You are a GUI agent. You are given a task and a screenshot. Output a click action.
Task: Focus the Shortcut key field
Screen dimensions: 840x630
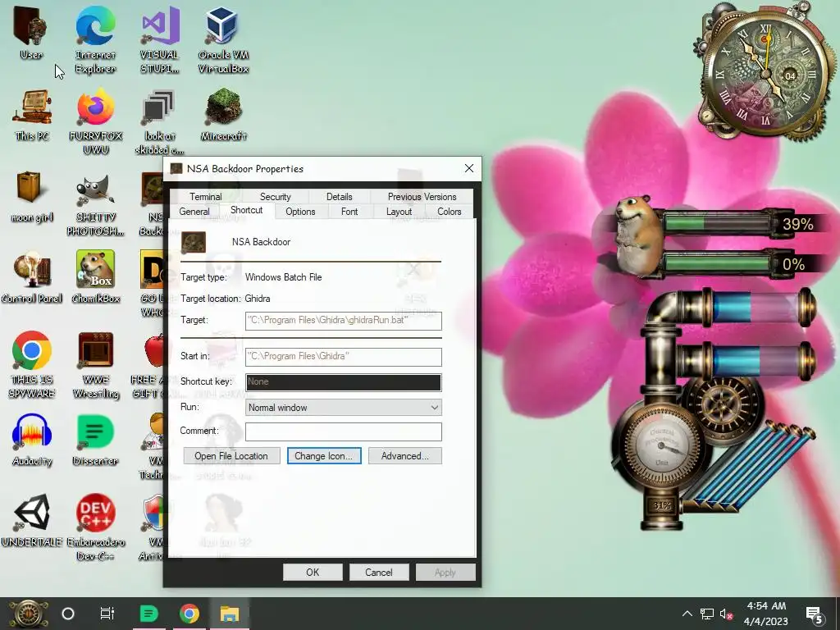pos(344,382)
